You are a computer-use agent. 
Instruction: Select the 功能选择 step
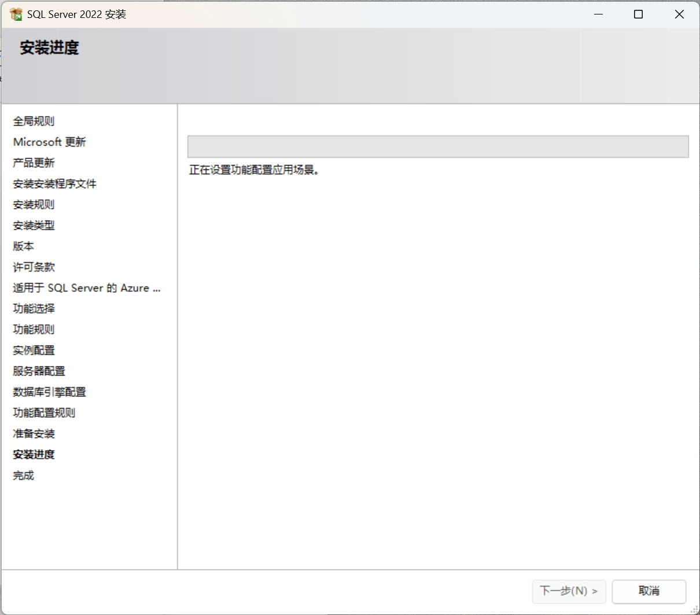tap(34, 308)
